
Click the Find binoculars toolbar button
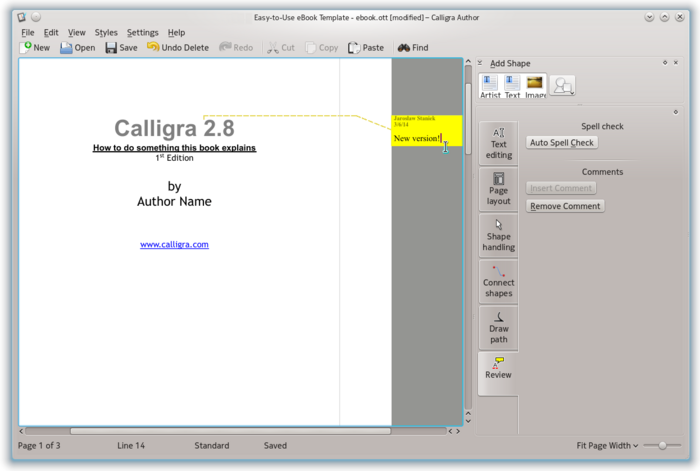click(412, 47)
